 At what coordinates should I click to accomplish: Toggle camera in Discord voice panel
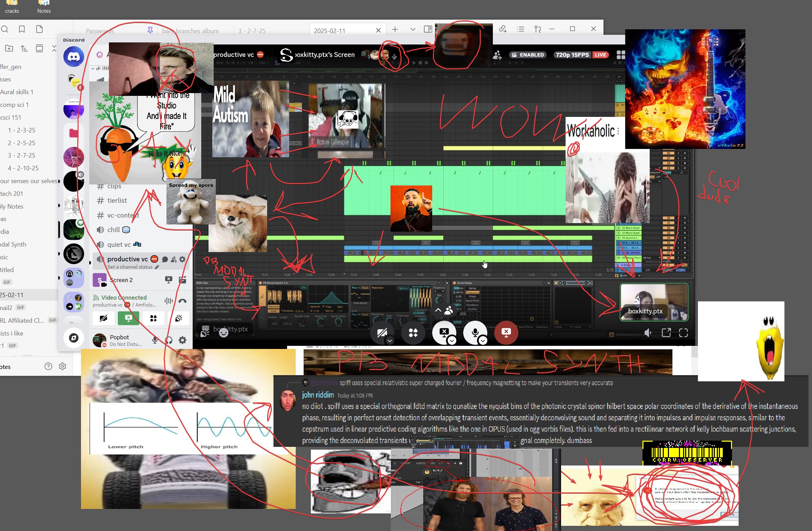coord(103,318)
